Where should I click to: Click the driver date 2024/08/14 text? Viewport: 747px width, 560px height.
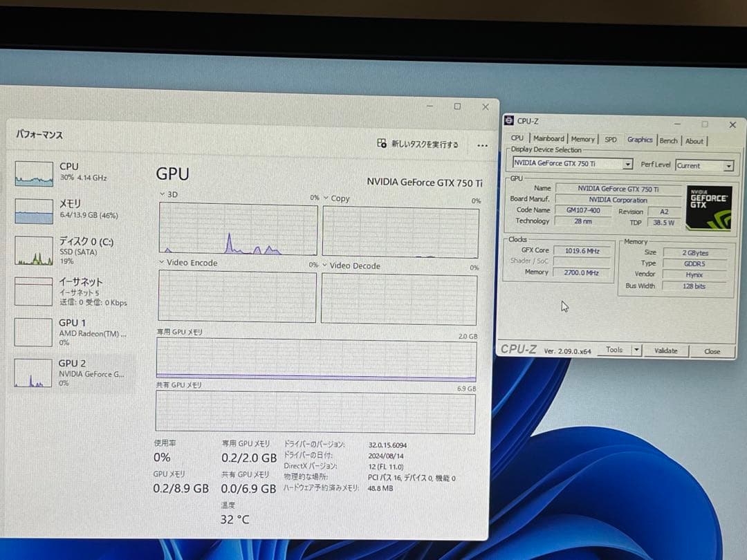tap(386, 456)
